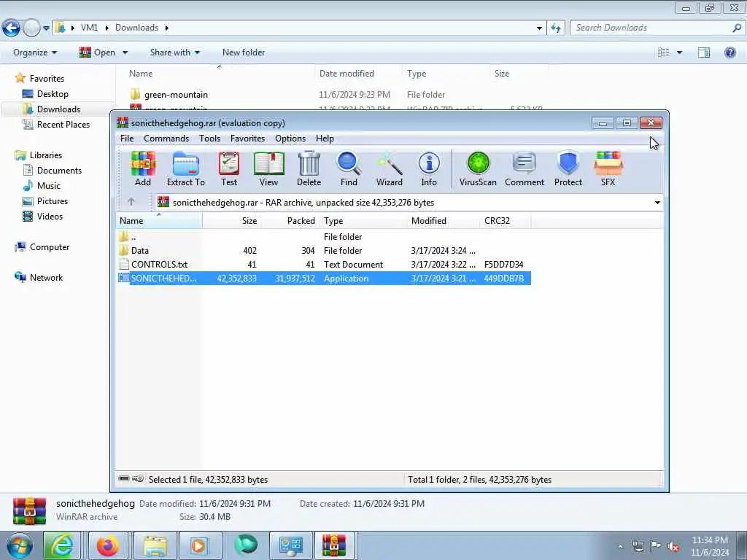Select Desktop in Favorites
Viewport: 747px width, 560px height.
click(x=53, y=94)
